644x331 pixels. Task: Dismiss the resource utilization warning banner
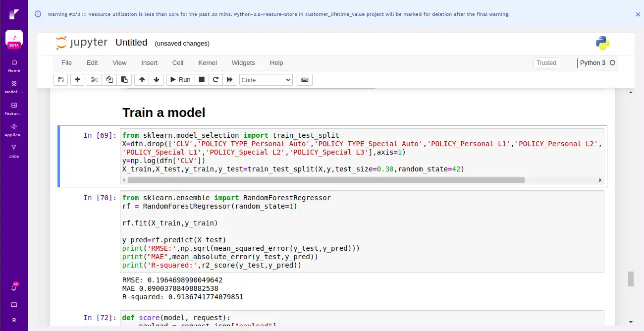638,14
